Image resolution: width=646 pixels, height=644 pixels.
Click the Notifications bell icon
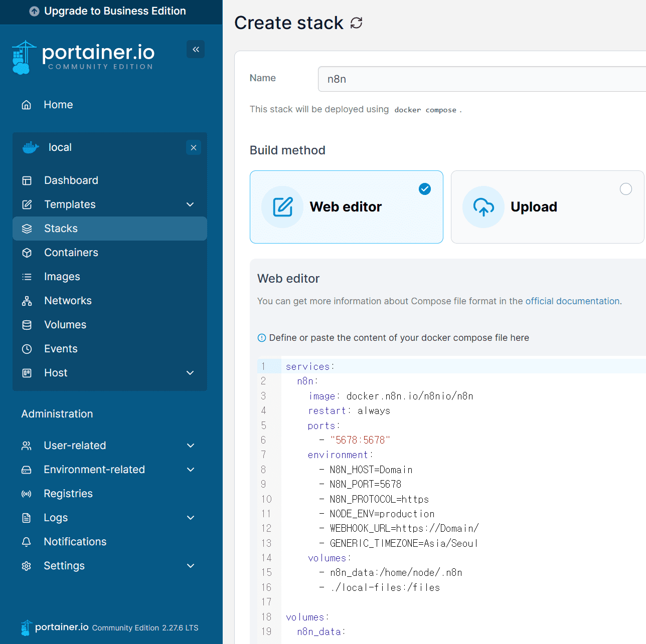(27, 542)
